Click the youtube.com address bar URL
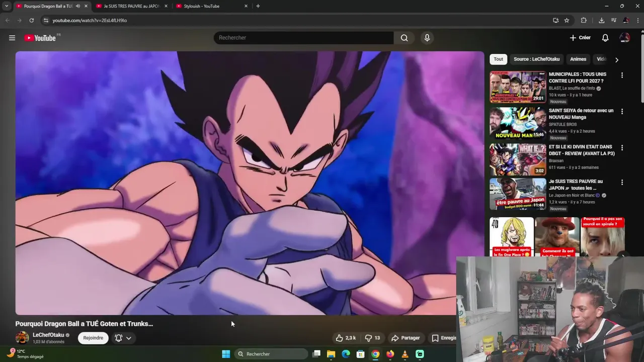This screenshot has width=644, height=362. 90,21
